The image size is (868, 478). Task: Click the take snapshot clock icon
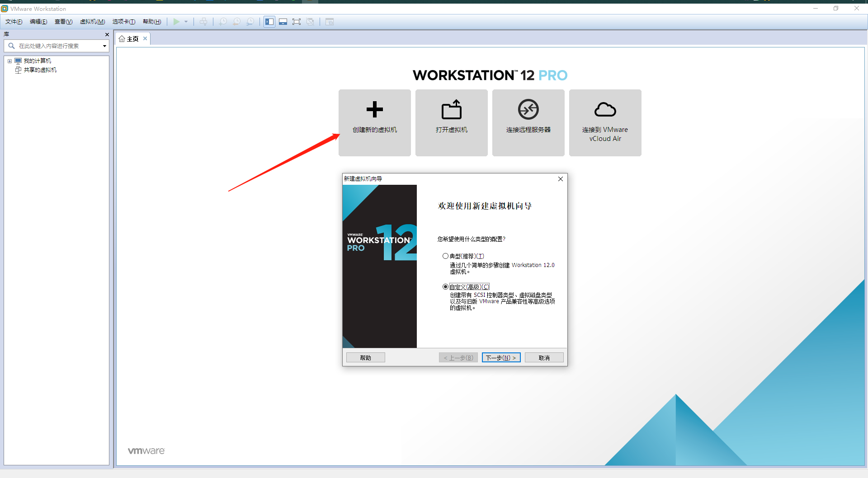point(223,22)
